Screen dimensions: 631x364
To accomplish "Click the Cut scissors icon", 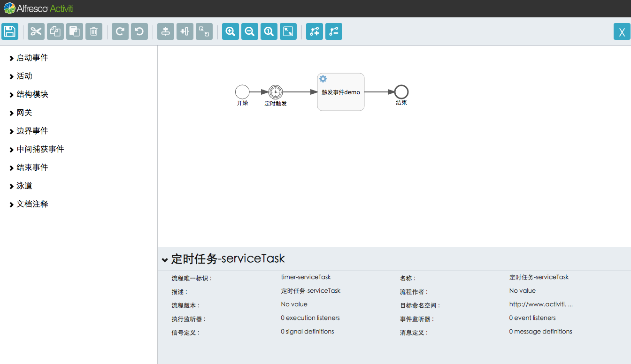I will (x=36, y=31).
